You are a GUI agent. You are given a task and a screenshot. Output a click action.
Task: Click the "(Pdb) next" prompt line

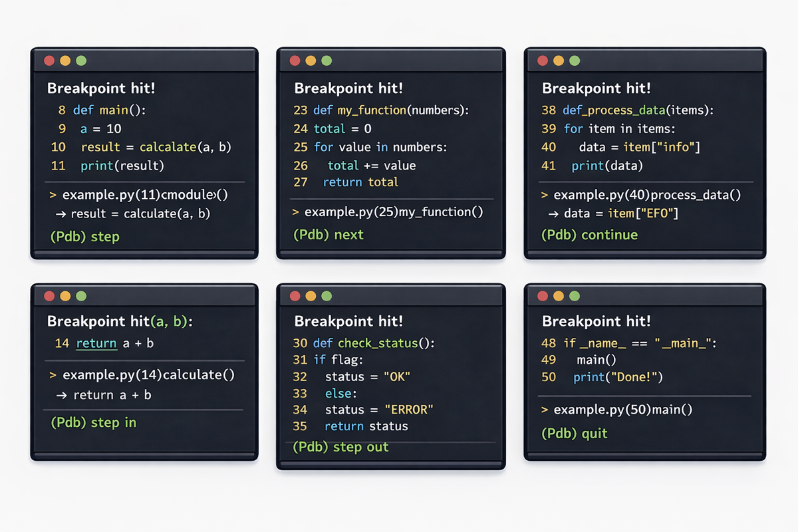pyautogui.click(x=329, y=235)
